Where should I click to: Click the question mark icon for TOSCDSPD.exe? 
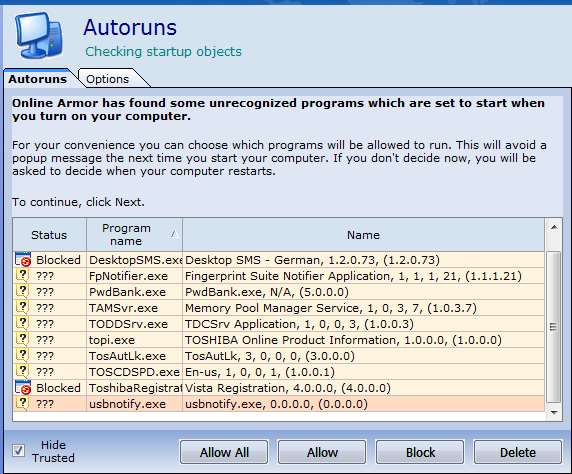[22, 372]
